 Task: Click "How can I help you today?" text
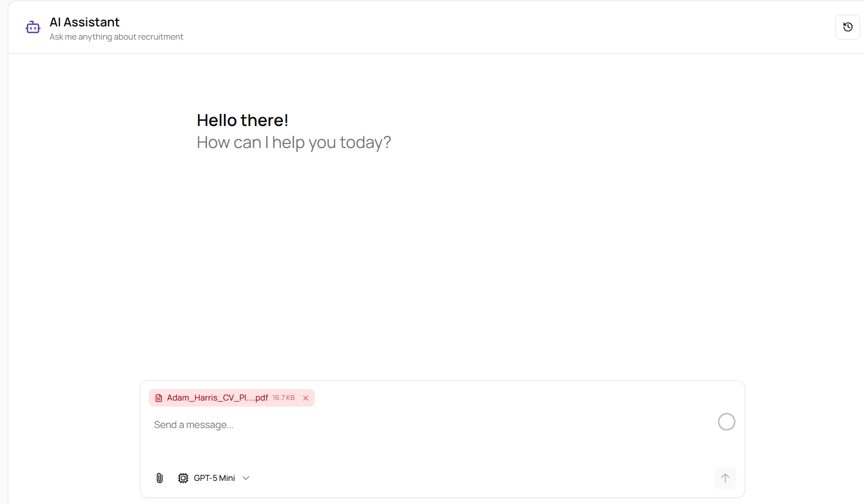coord(294,143)
